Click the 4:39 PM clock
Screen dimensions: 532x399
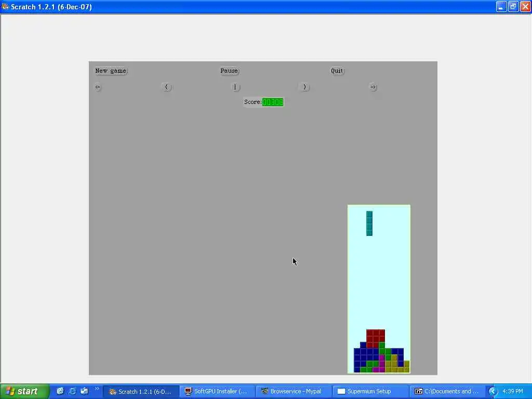513,391
